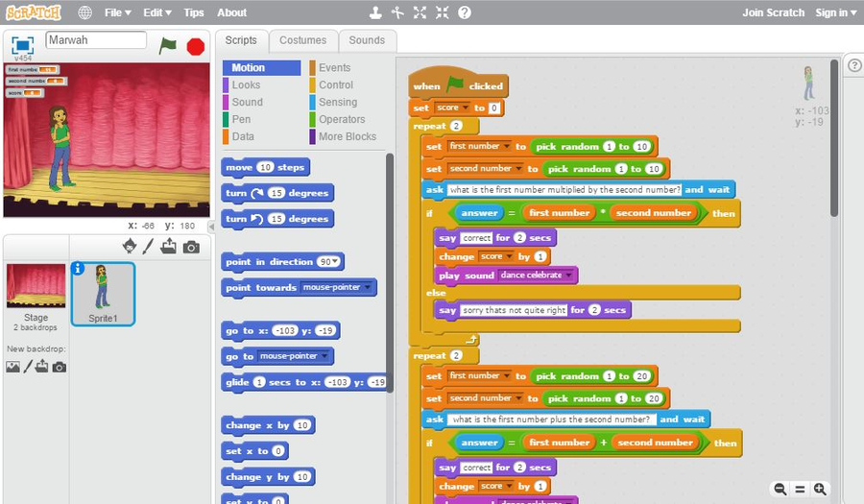Paint a new sprite
Viewport: 864px width, 504px height.
pyautogui.click(x=148, y=246)
